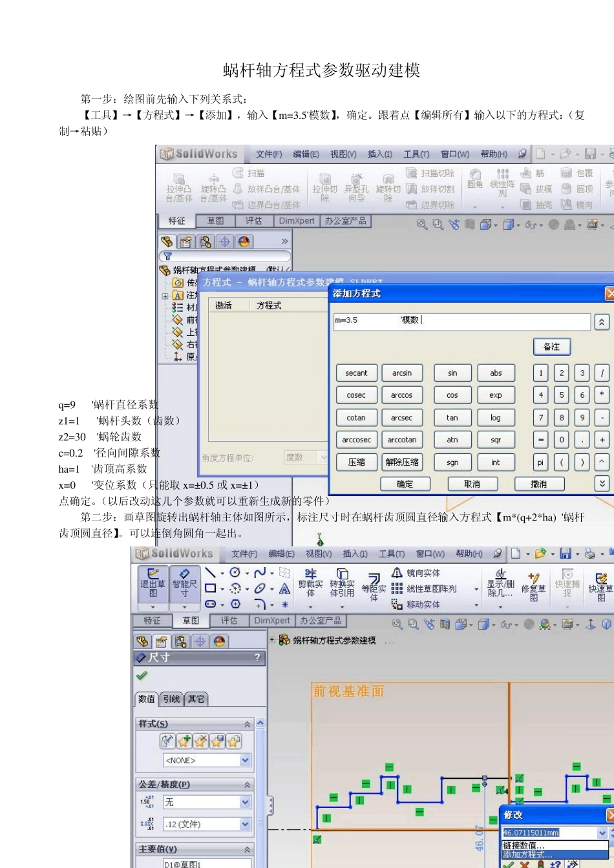Click the 取消 button in Add Equation dialog
Image resolution: width=614 pixels, height=868 pixels.
(x=472, y=484)
